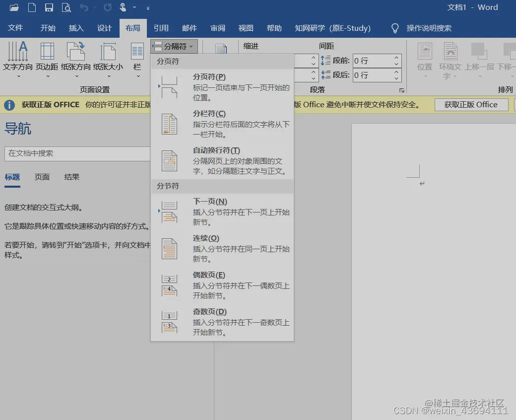Click the lightbulb search icon
Screen dimensions: 516x420
(x=395, y=28)
